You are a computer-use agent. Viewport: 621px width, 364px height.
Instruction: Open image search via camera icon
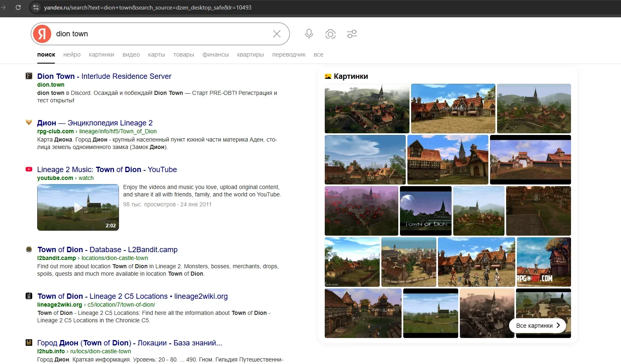331,34
